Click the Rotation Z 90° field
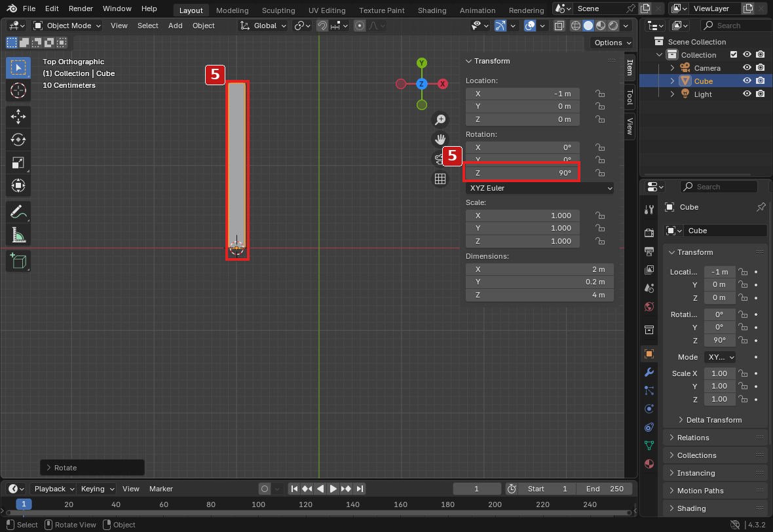 (x=523, y=173)
